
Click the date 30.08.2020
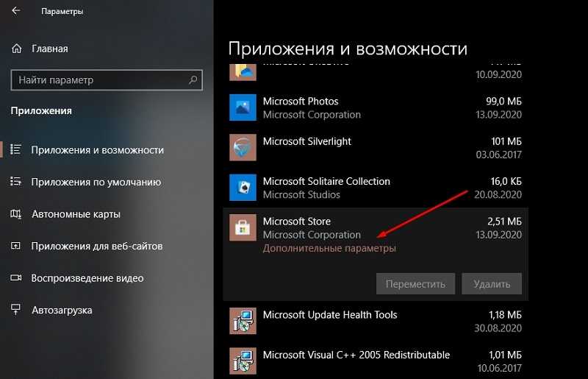pos(498,328)
